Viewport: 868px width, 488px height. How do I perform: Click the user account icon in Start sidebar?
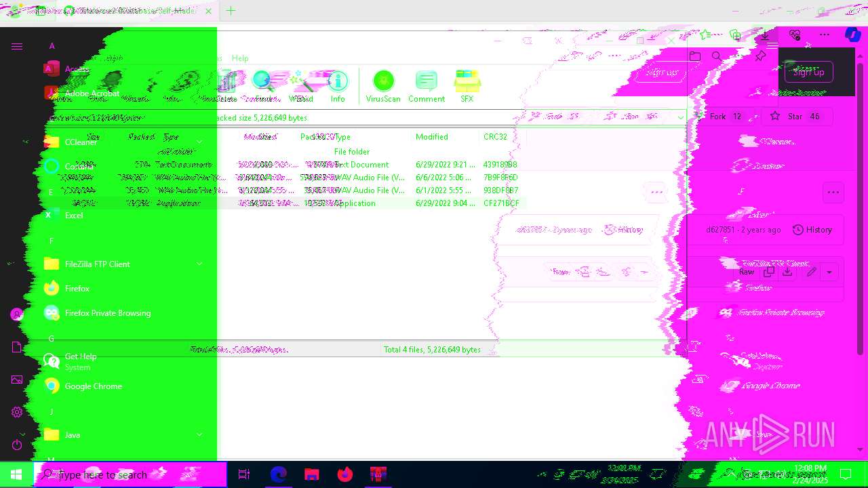pos(17,314)
